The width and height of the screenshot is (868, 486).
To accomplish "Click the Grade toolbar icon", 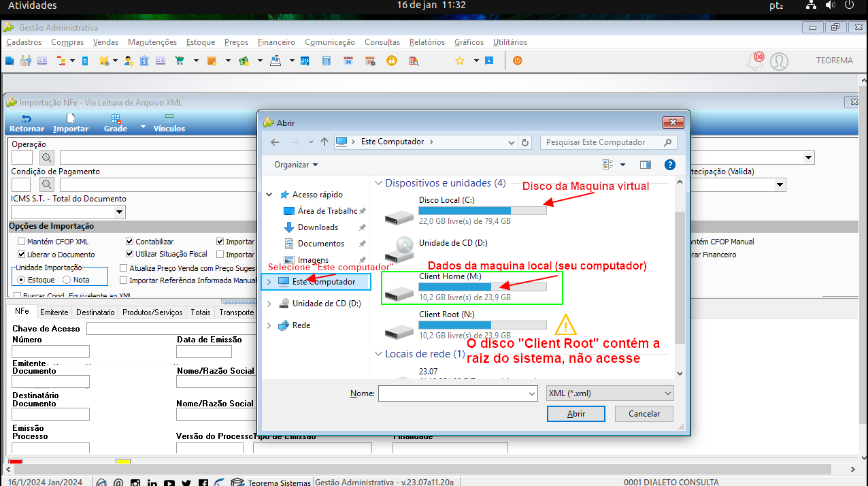I will coord(116,118).
